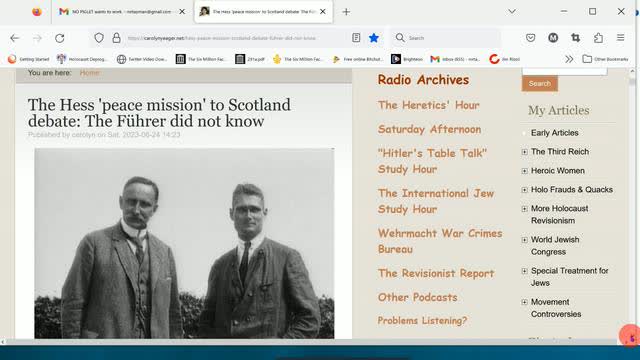This screenshot has width=640, height=360.
Task: Open Early Articles menu item
Action: (554, 133)
